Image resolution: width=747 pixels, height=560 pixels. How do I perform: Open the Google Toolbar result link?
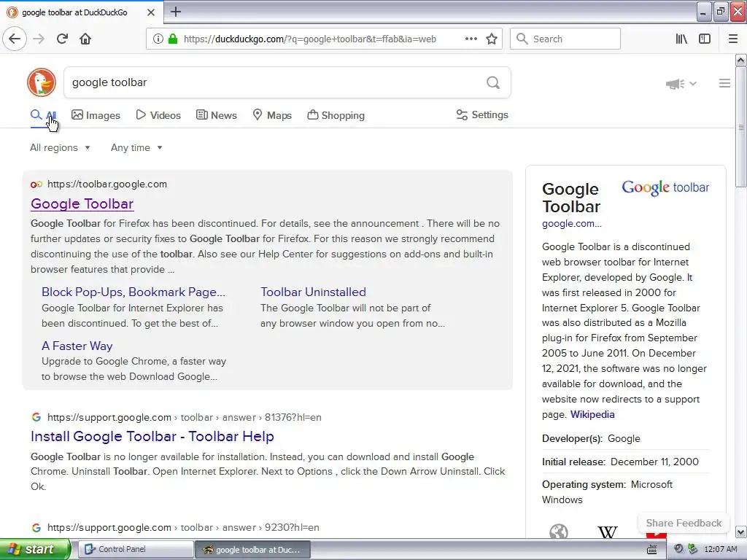(x=82, y=204)
